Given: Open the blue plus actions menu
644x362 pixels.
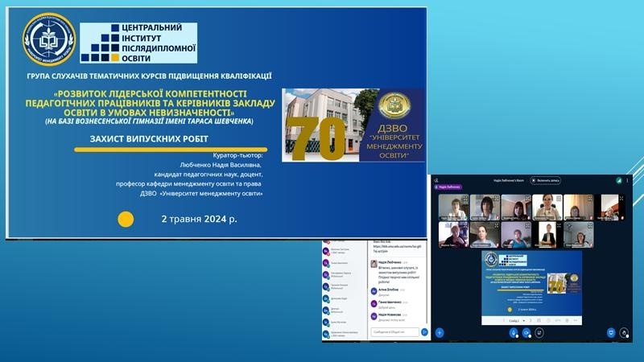Looking at the screenshot, I should (440, 331).
